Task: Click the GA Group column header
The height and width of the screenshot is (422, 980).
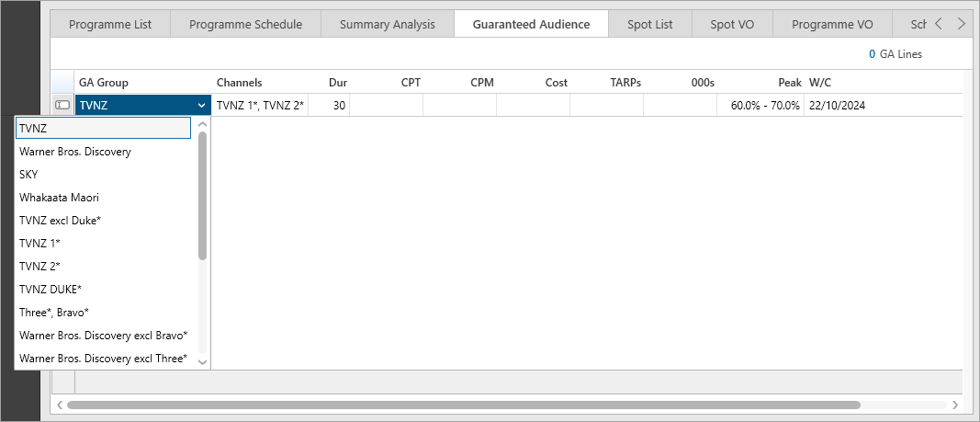Action: (x=142, y=83)
